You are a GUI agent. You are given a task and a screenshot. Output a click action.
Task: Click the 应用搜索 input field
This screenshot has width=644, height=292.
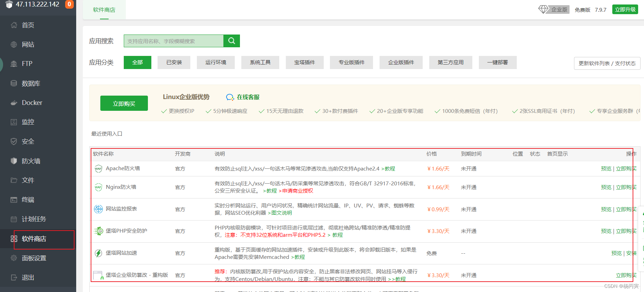pyautogui.click(x=174, y=41)
